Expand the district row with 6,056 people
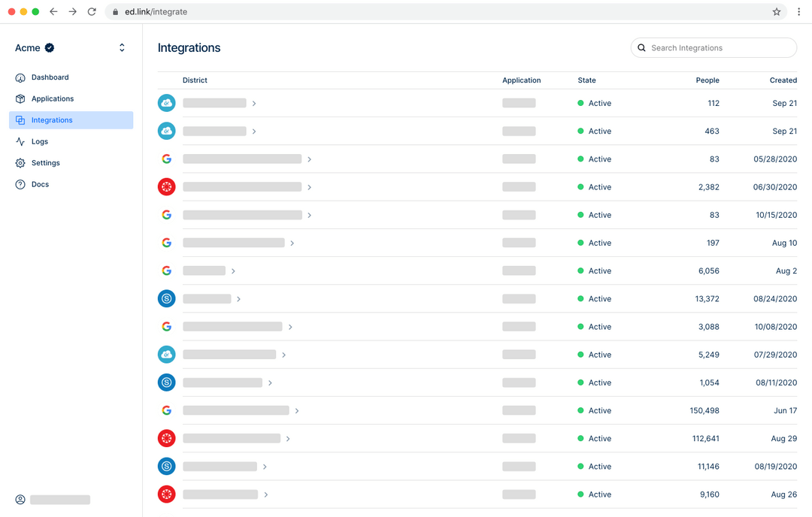812x517 pixels. click(233, 271)
